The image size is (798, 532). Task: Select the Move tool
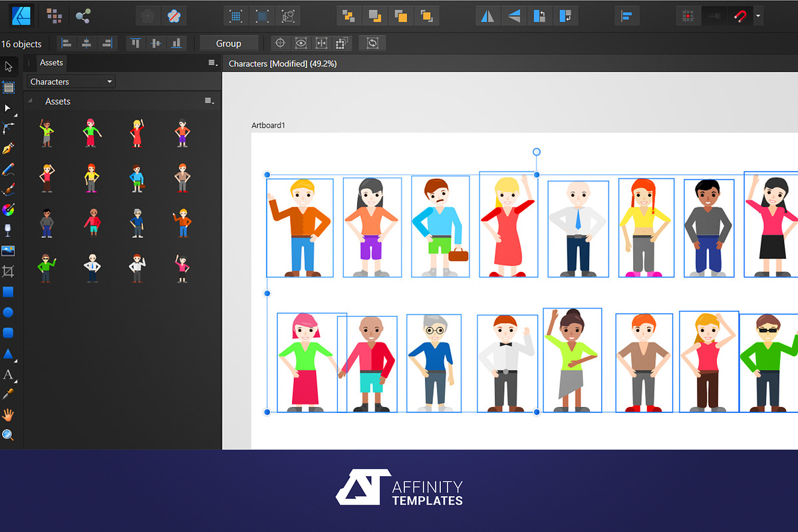click(9, 66)
